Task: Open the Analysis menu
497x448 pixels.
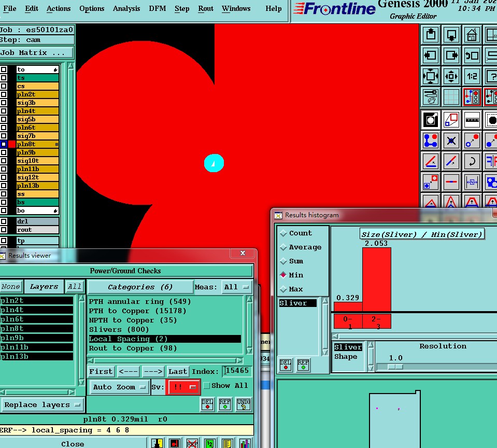Action: tap(126, 9)
